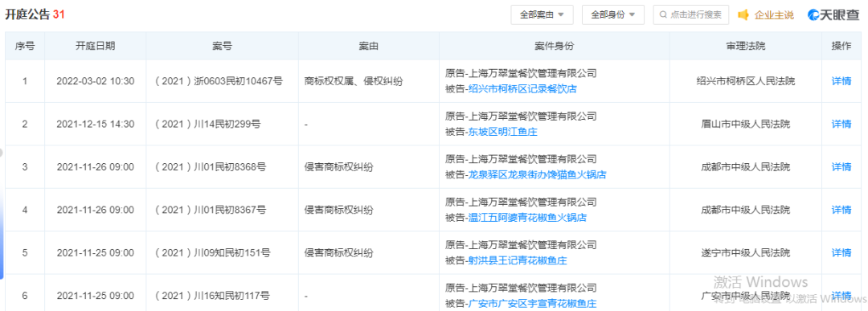This screenshot has height=311, width=868.
Task: Click the 操作 column header
Action: (841, 47)
